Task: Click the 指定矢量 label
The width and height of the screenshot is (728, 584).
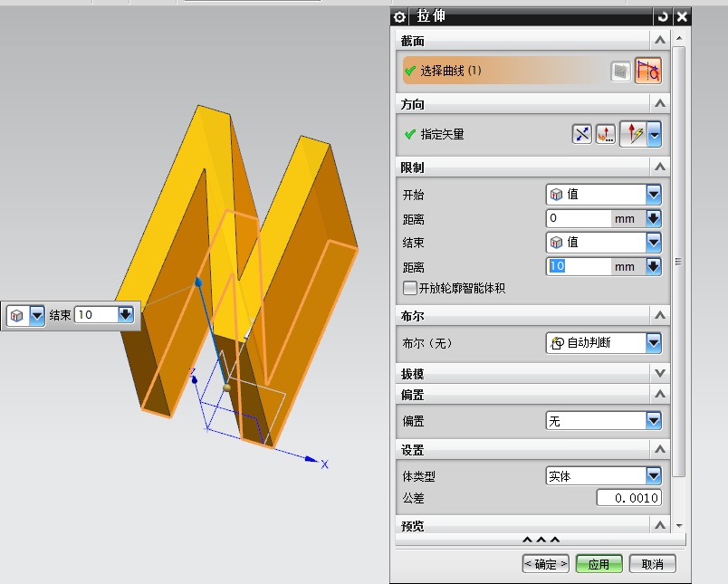Action: [442, 135]
